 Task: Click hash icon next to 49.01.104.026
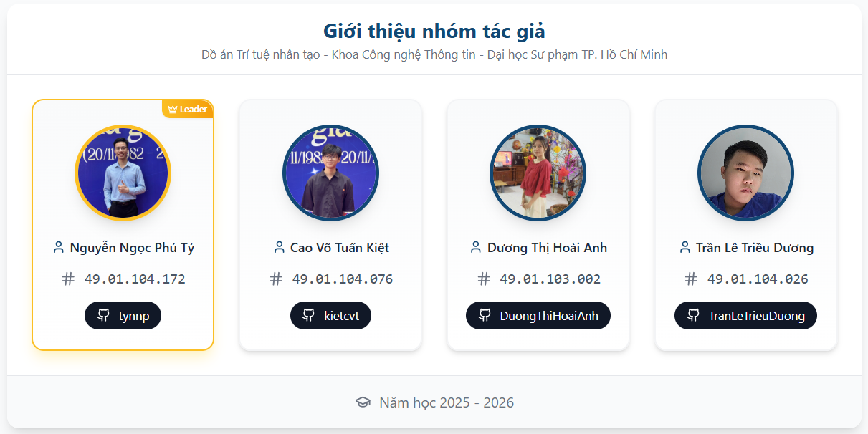(691, 279)
